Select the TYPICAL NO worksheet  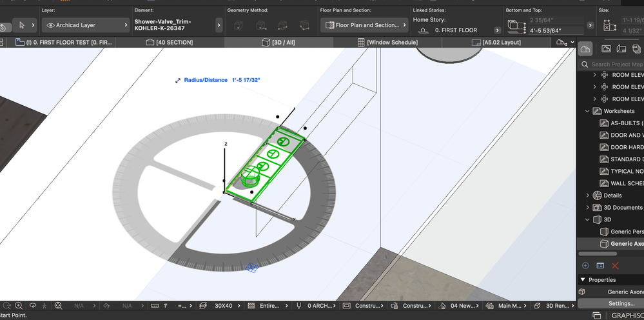[x=621, y=172]
